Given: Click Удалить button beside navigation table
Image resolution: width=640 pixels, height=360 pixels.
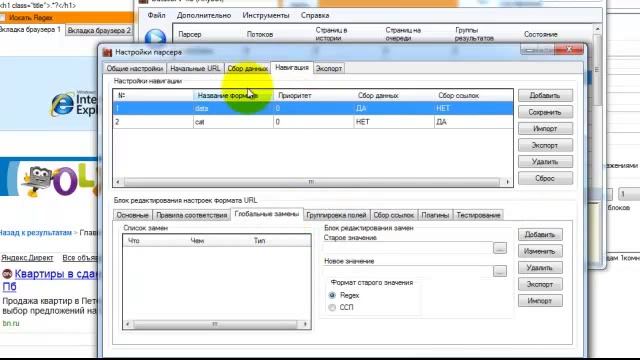Looking at the screenshot, I should [x=545, y=162].
